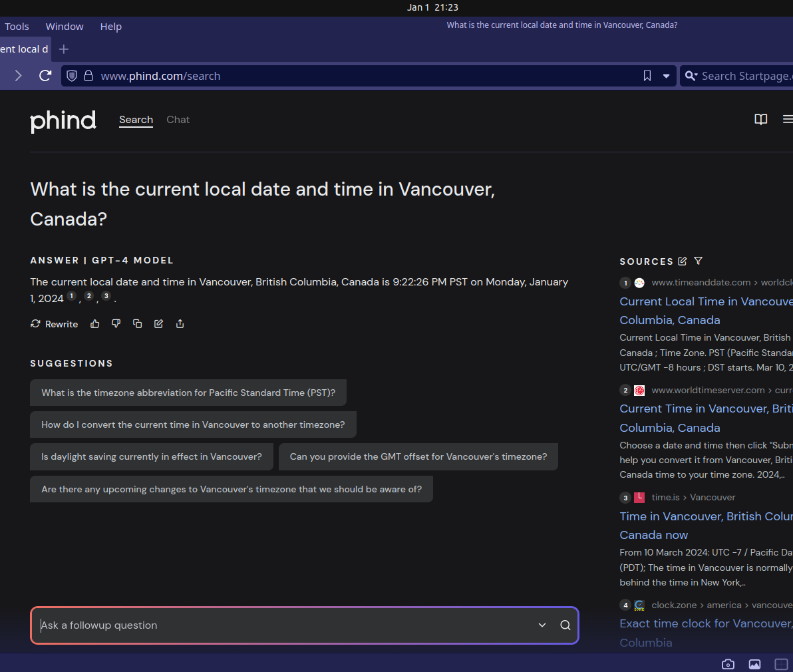Copy the answer with the copy icon

point(137,324)
